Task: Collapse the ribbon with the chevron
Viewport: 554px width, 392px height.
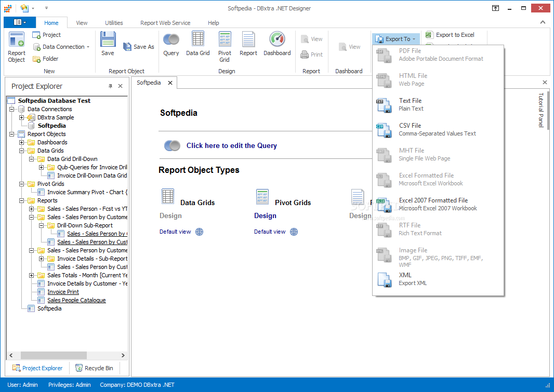Action: coord(543,22)
